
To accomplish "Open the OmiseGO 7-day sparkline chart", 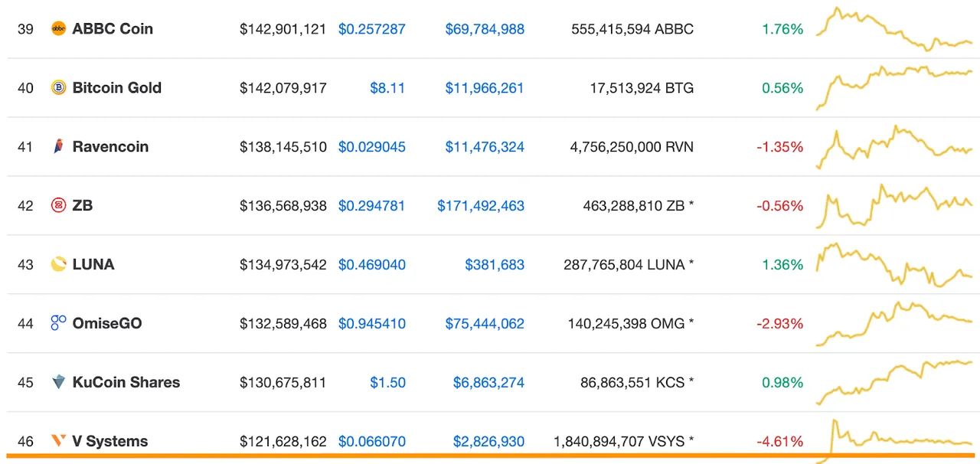I will 894,324.
